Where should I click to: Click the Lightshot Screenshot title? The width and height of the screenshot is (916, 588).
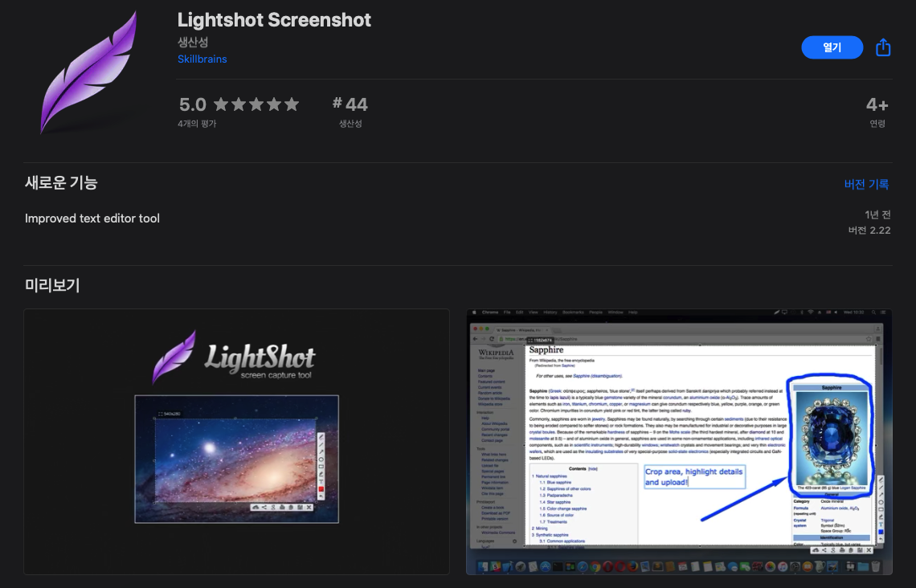(x=274, y=20)
